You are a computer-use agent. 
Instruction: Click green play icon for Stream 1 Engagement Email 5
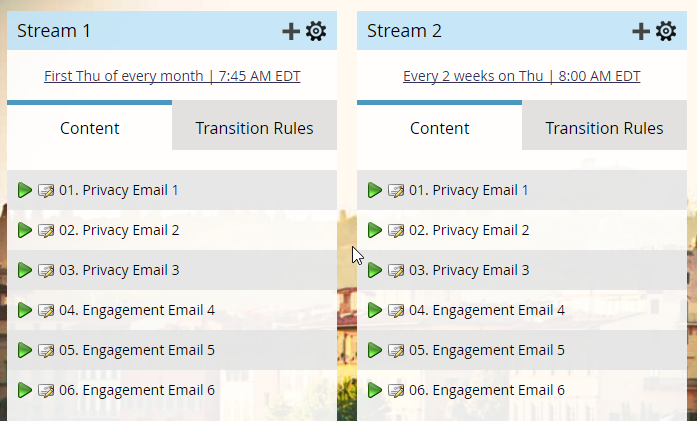(x=25, y=350)
